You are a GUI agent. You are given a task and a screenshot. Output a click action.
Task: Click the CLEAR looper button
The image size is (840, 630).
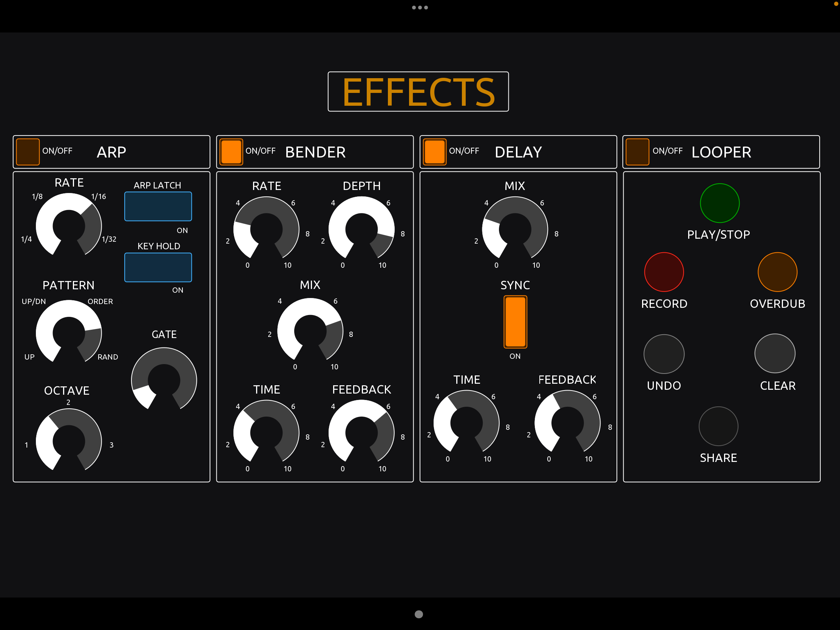point(775,354)
